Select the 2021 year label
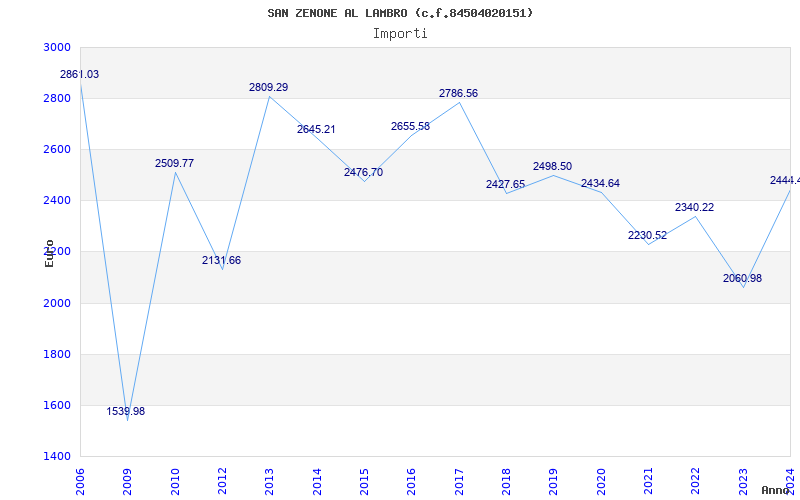This screenshot has height=500, width=800. click(648, 481)
